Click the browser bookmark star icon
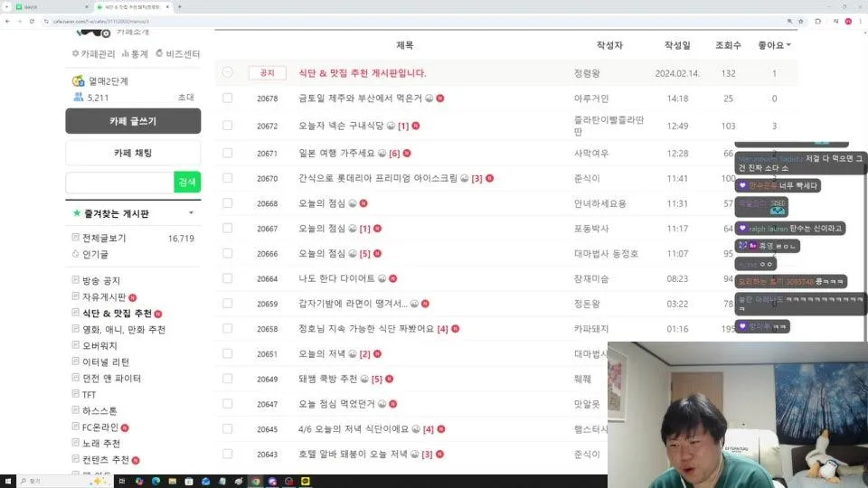Image resolution: width=868 pixels, height=488 pixels. (800, 21)
